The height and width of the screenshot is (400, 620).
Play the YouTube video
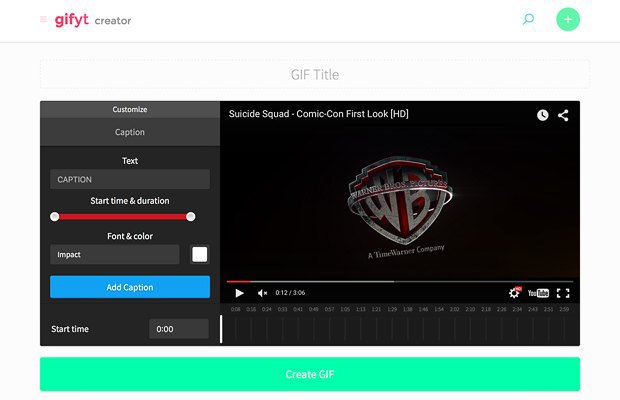(239, 293)
